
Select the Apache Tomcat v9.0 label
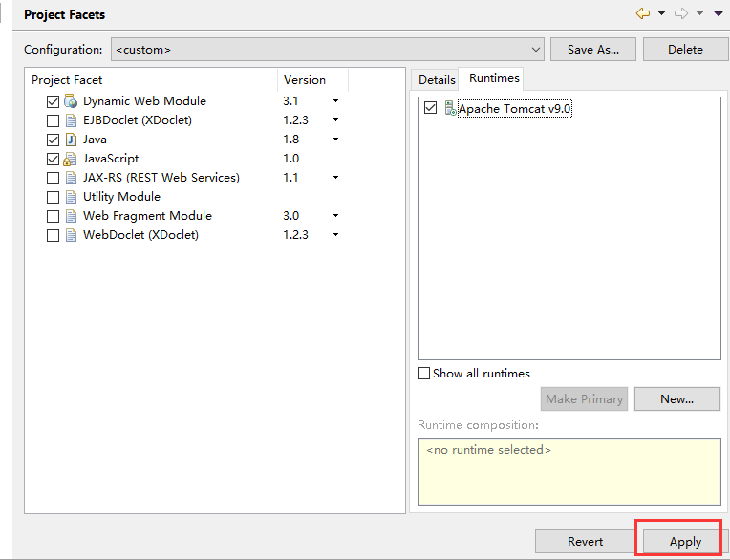tap(514, 108)
